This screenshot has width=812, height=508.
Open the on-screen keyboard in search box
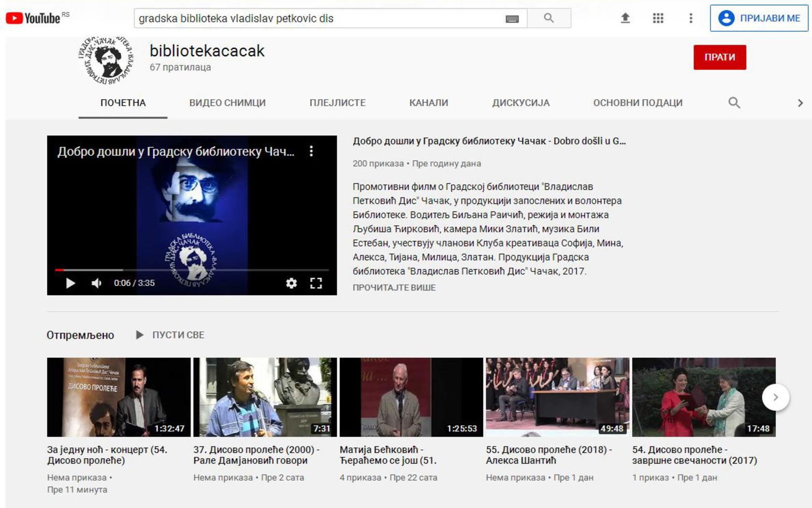click(512, 19)
